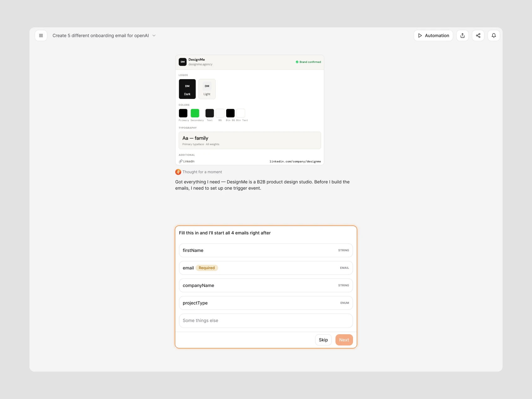Pick the black Primary color swatch
Viewport: 532px width, 399px height.
point(183,113)
